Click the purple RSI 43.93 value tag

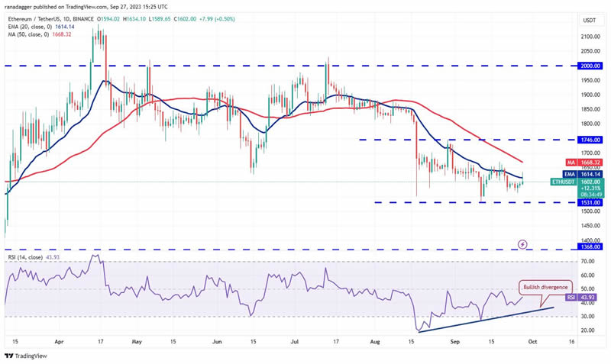[x=580, y=298]
